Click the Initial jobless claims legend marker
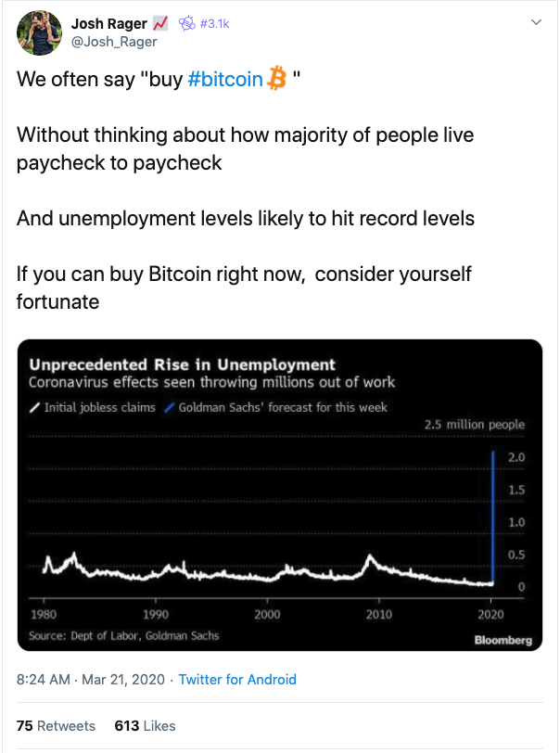This screenshot has width=560, height=753. 34,408
